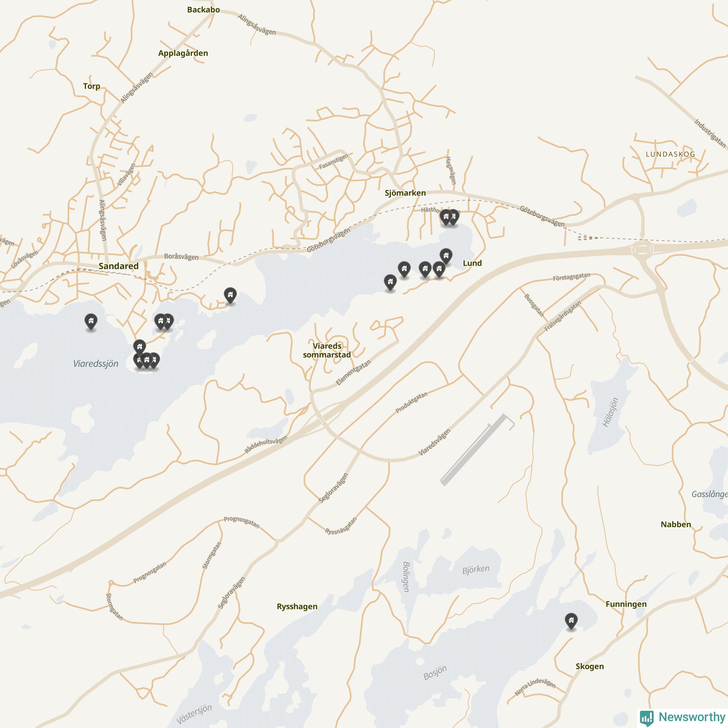Screen dimensions: 728x728
Task: Click the Sandared town label
Action: point(118,266)
